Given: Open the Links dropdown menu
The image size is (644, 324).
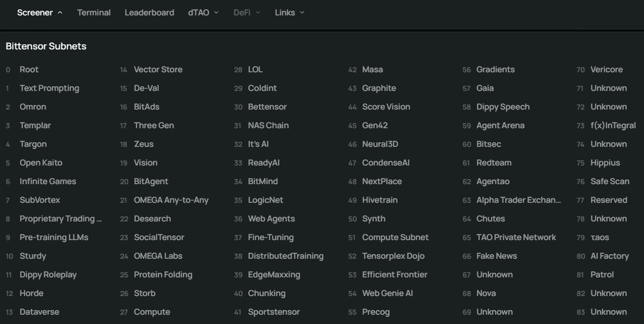Looking at the screenshot, I should [289, 12].
